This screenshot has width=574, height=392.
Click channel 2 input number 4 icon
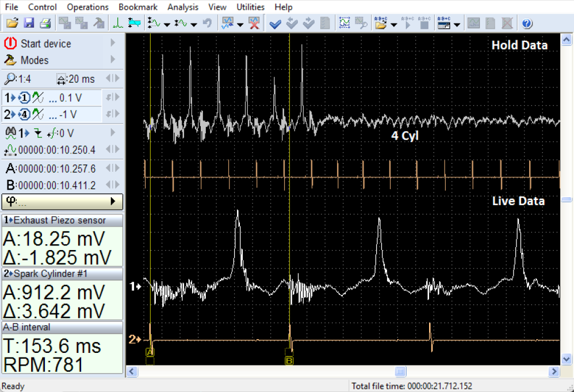[25, 114]
